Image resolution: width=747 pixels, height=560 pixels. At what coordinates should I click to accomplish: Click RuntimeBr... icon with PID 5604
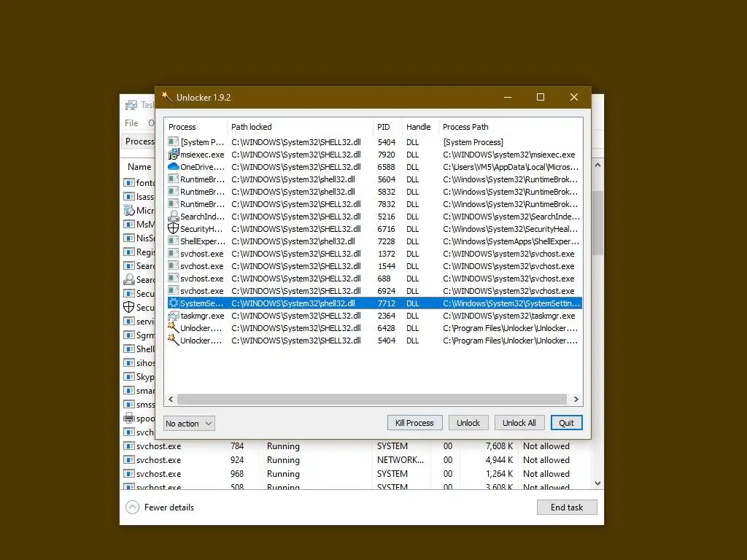pyautogui.click(x=174, y=179)
